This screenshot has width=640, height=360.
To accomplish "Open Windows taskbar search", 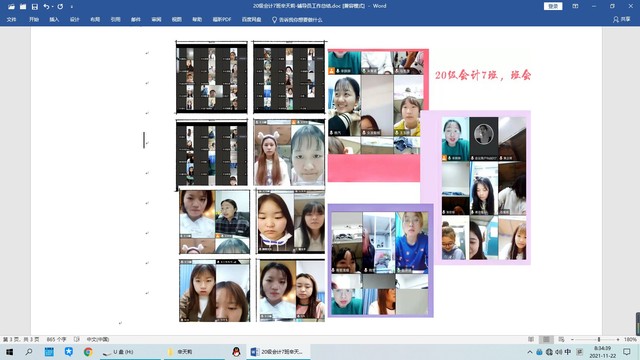I will point(29,352).
